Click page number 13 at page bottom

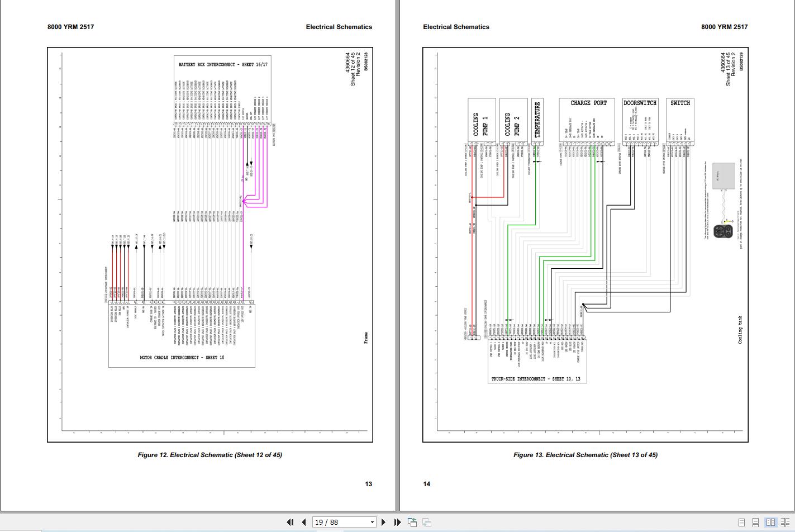point(368,484)
